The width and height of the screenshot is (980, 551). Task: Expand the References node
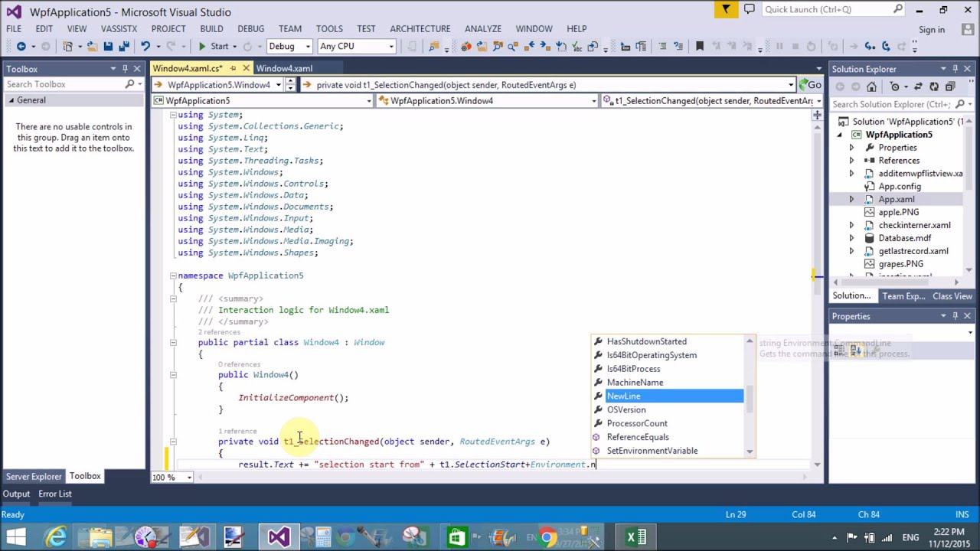click(851, 161)
